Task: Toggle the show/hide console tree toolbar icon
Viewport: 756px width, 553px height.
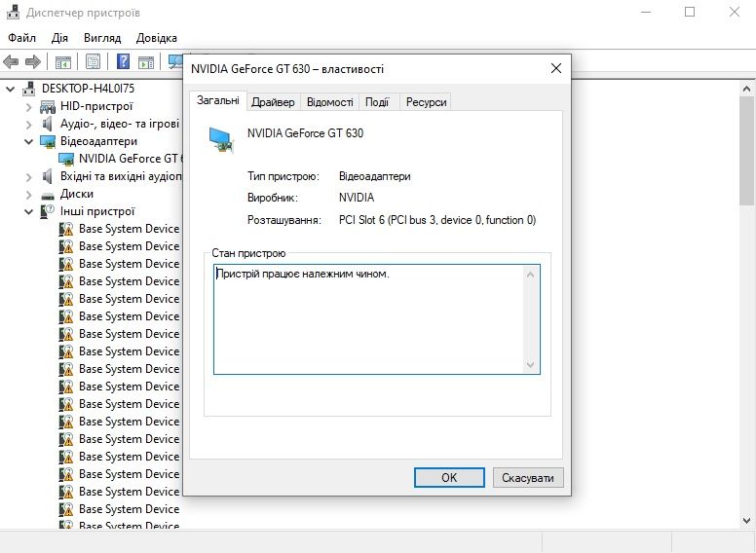Action: point(63,61)
